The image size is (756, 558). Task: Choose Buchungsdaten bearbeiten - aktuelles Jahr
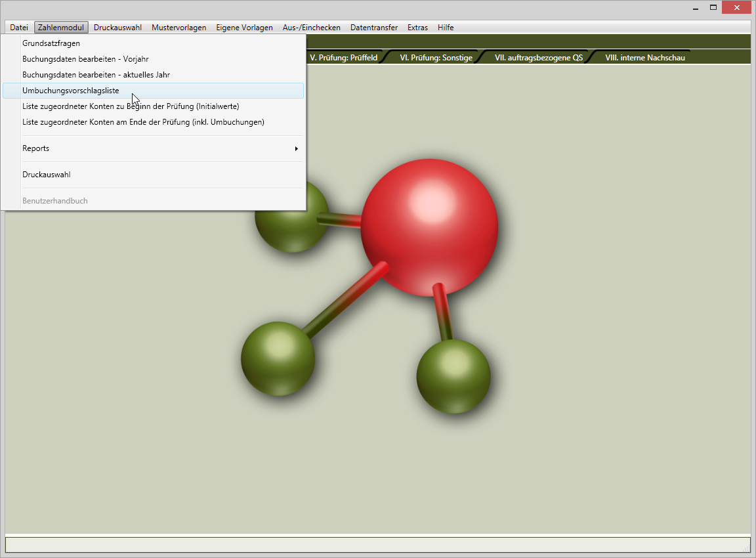tap(96, 75)
